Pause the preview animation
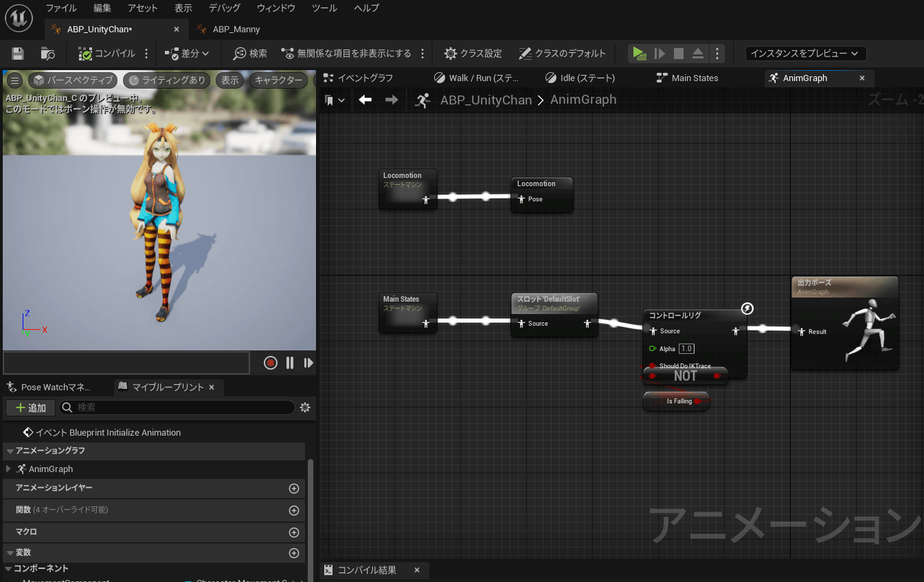The height and width of the screenshot is (582, 924). pos(290,363)
